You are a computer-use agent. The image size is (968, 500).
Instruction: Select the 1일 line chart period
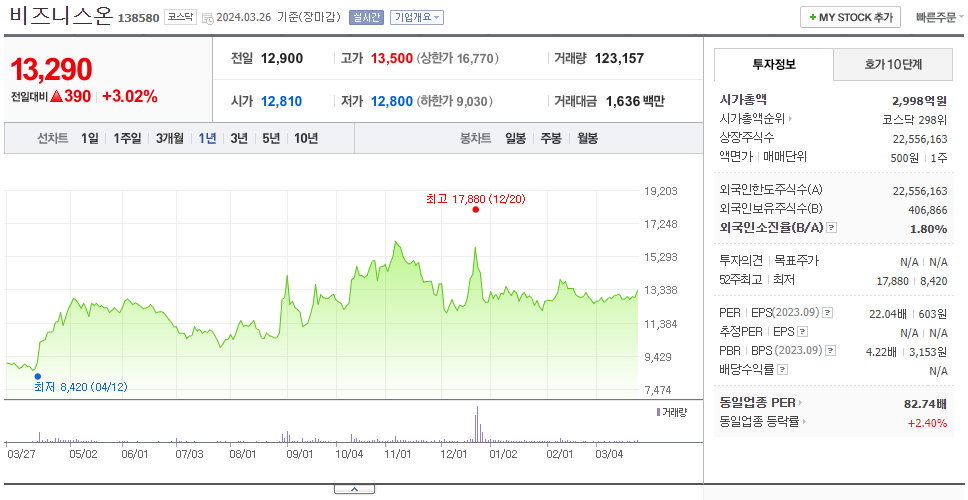(x=90, y=138)
